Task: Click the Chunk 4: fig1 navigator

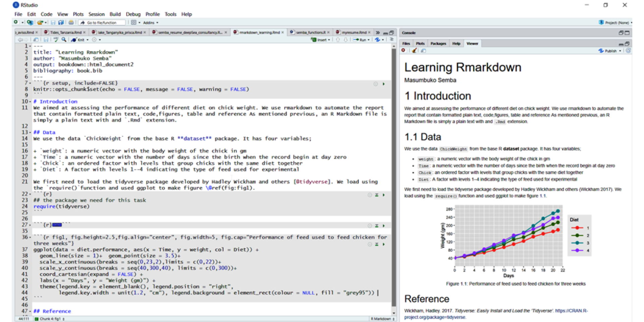Action: [49, 319]
